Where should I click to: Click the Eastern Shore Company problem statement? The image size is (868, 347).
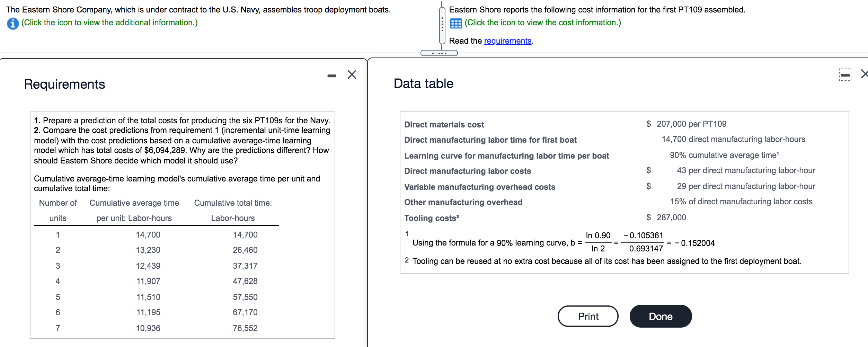point(198,10)
